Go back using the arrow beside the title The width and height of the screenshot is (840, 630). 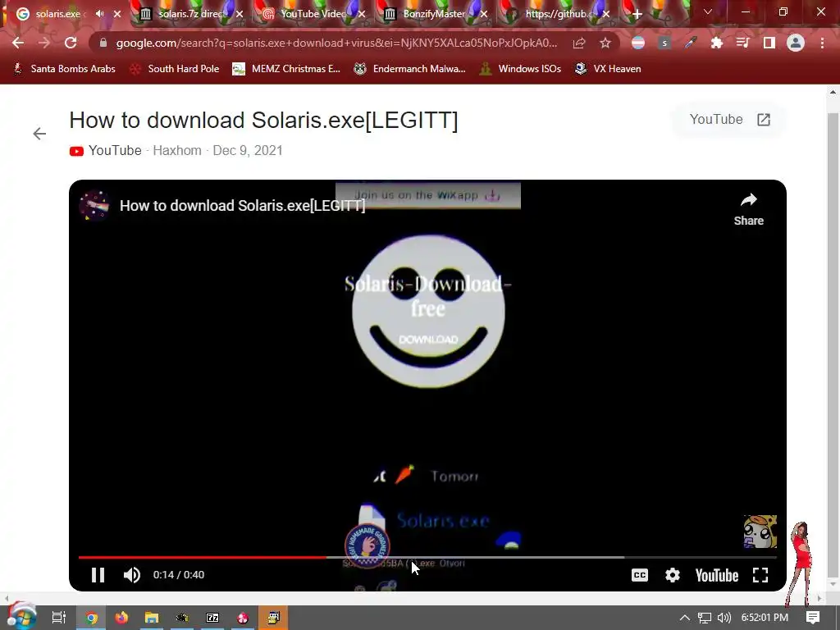point(39,134)
